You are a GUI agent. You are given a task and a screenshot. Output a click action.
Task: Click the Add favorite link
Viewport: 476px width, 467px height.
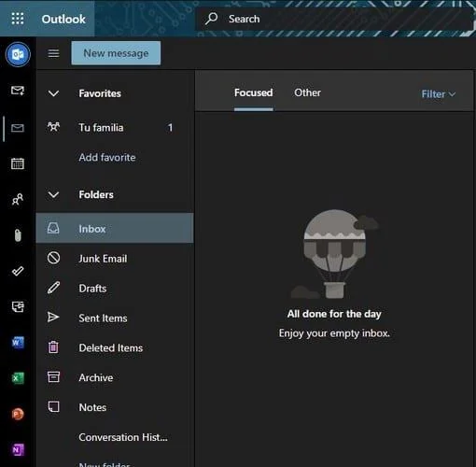click(107, 158)
